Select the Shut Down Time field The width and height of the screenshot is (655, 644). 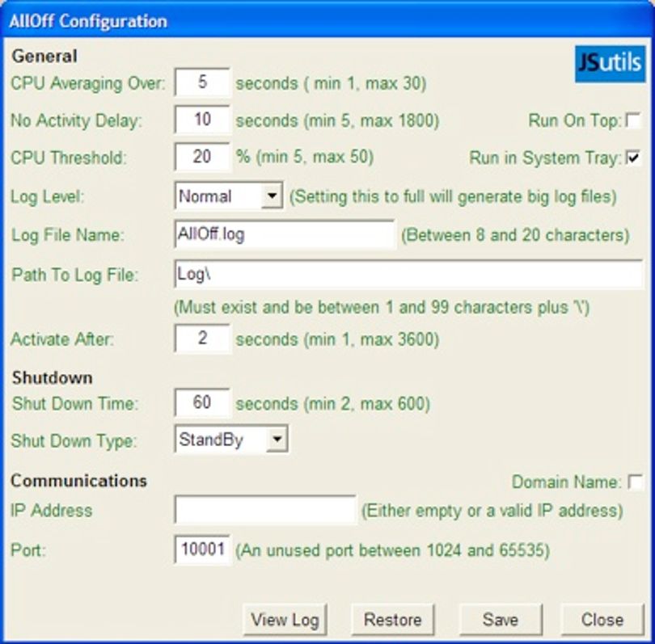coord(202,402)
